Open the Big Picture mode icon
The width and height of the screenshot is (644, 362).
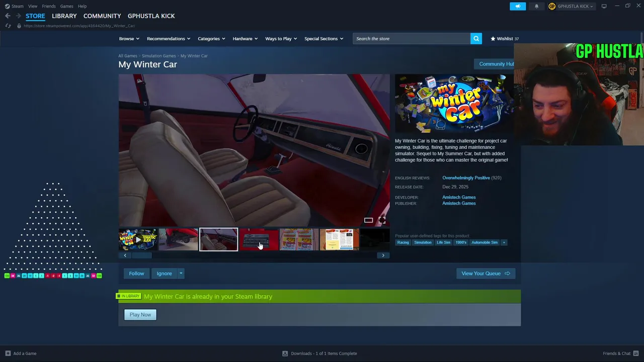604,6
